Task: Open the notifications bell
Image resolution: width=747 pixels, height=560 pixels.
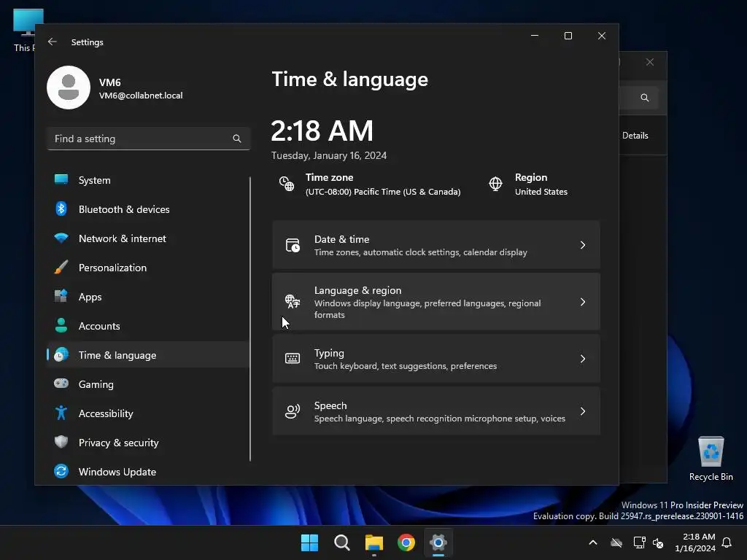Action: pos(727,542)
